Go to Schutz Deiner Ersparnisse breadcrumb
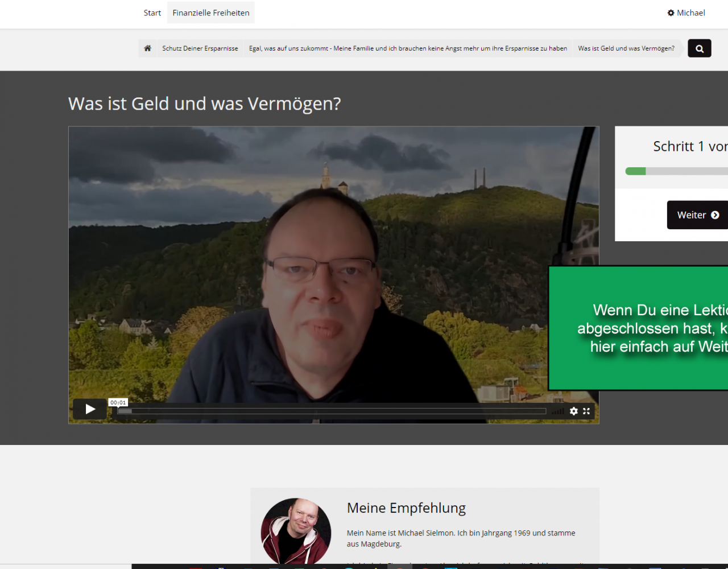Viewport: 728px width, 569px height. [x=200, y=48]
